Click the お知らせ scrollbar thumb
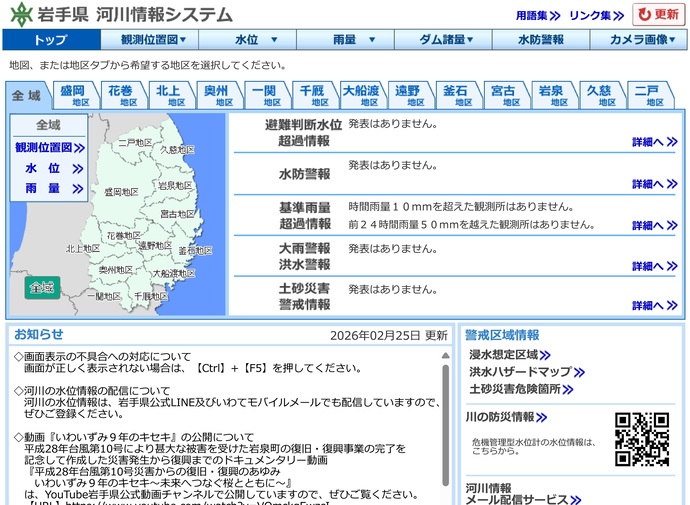This screenshot has height=505, width=690. pyautogui.click(x=445, y=425)
